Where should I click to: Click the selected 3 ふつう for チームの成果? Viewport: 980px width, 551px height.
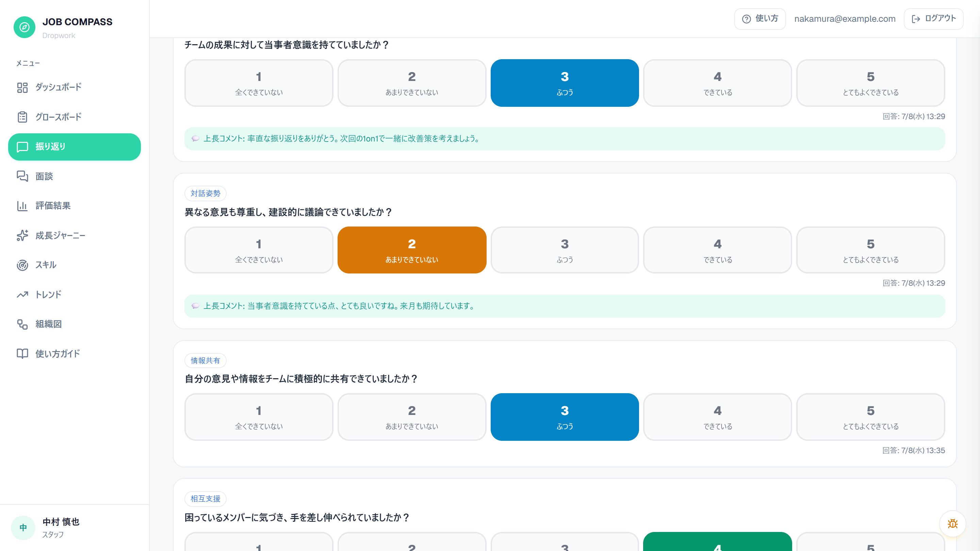click(x=565, y=83)
